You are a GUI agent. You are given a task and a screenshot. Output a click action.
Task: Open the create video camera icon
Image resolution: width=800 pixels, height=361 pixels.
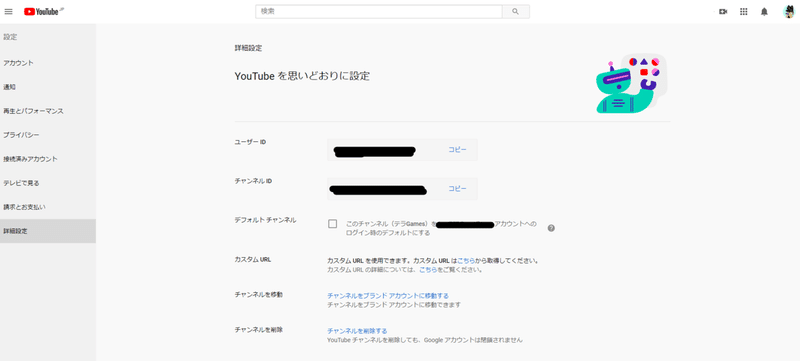723,12
